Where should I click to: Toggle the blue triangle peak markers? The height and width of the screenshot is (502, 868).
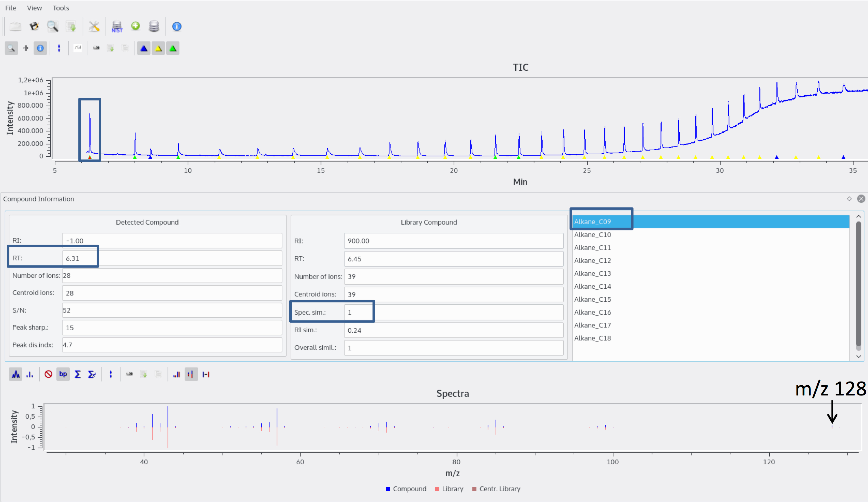(144, 48)
